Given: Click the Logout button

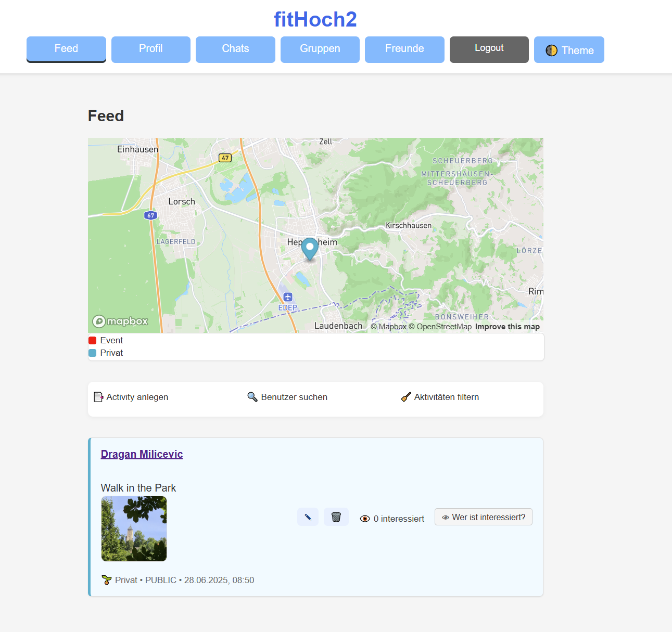Looking at the screenshot, I should (x=489, y=49).
